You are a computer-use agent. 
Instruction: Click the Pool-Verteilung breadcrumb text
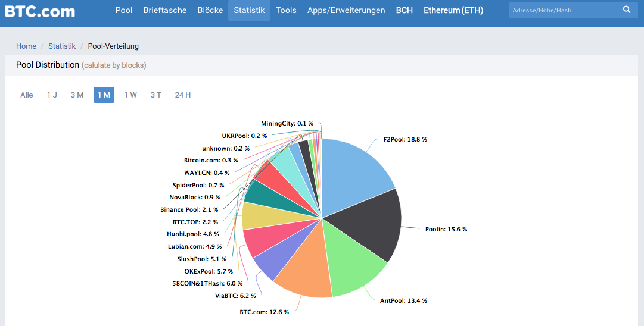(113, 46)
